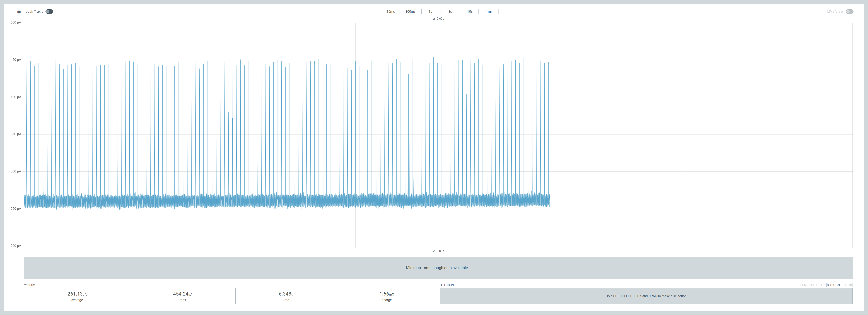Image resolution: width=868 pixels, height=315 pixels.
Task: Switch to the 10s time window
Action: pyautogui.click(x=470, y=11)
